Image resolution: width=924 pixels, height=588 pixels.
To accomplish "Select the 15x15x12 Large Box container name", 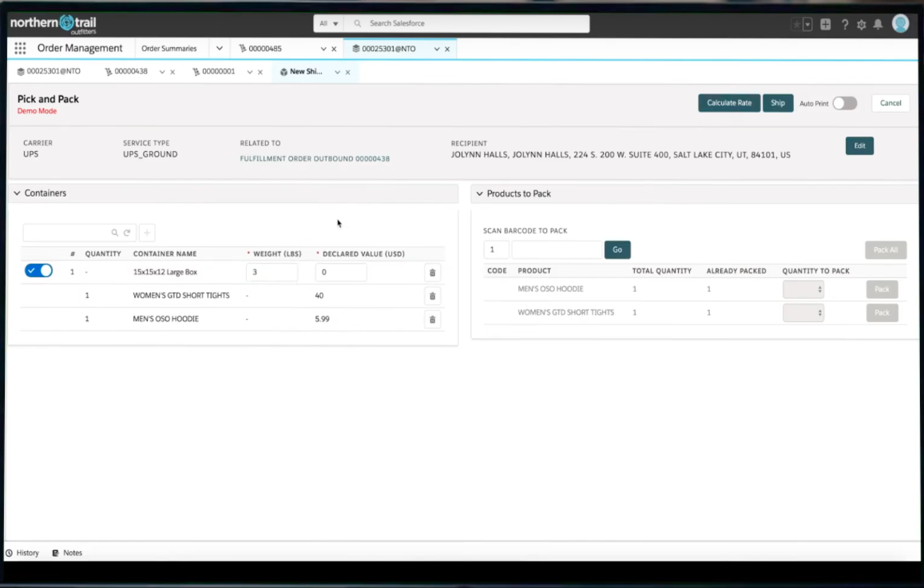I will click(x=165, y=272).
